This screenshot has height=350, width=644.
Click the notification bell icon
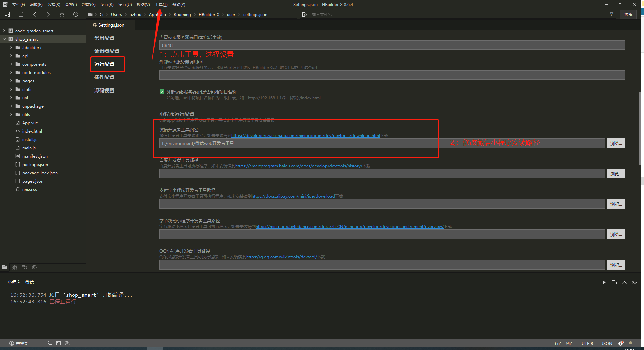point(631,343)
